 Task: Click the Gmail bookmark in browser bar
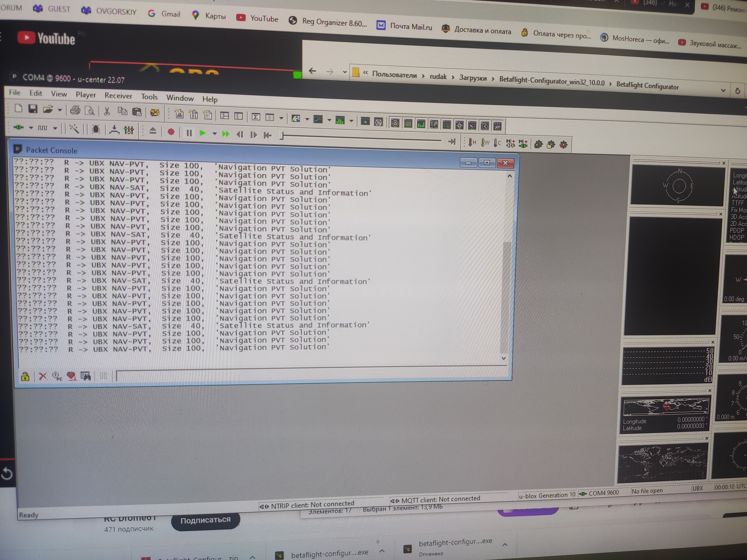(165, 14)
